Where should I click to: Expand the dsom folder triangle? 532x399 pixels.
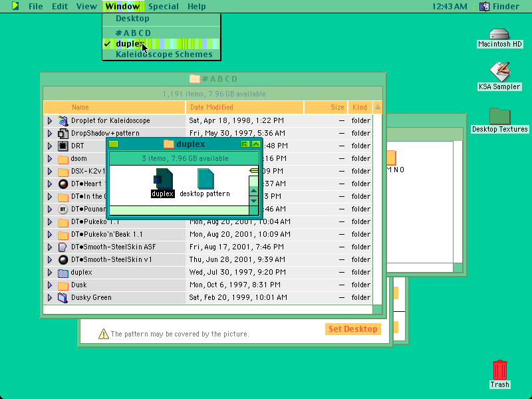coord(49,159)
